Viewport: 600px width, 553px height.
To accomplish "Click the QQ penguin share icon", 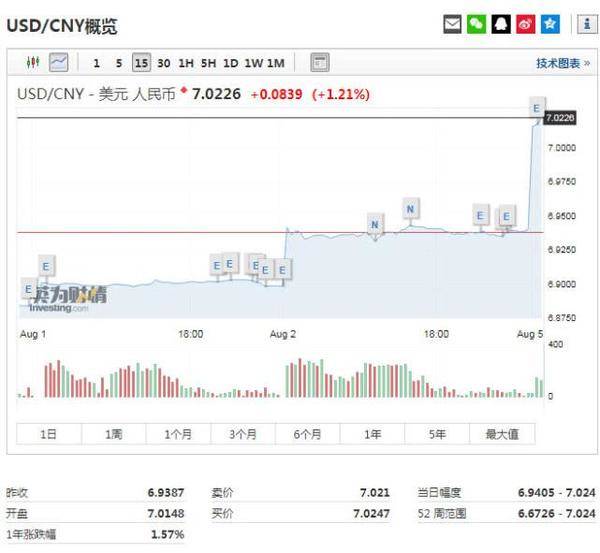I will (501, 24).
